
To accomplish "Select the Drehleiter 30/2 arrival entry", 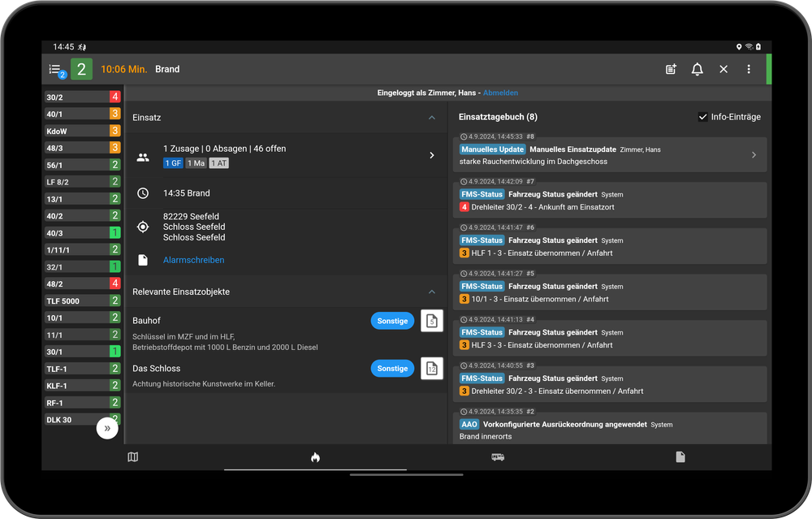I will click(610, 200).
